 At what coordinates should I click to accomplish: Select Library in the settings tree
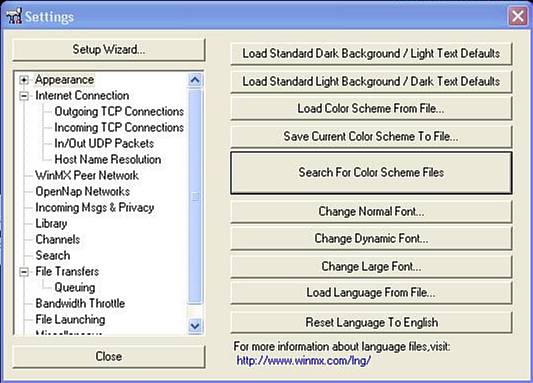51,223
